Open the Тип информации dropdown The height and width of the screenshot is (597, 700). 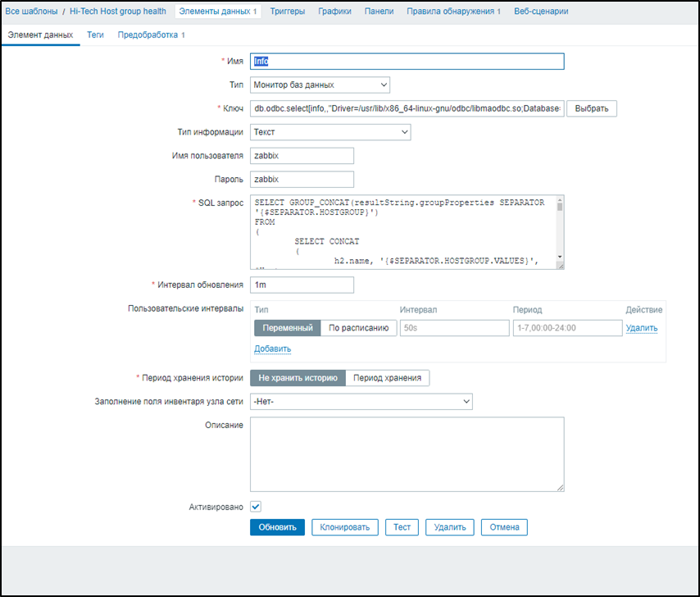(330, 132)
